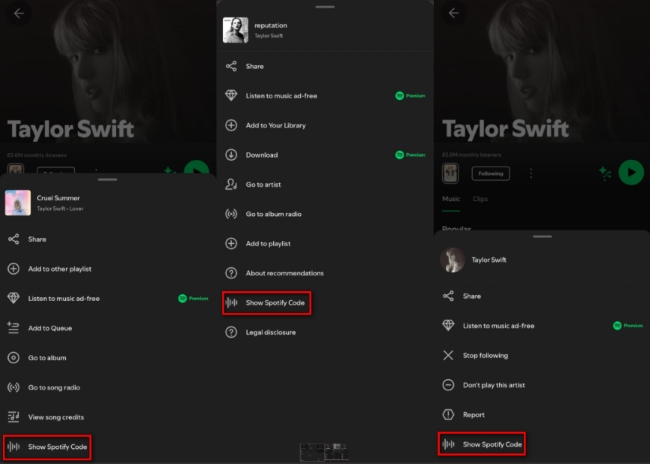Select Don't play this artist
Viewport: 650px width, 464px height.
[x=542, y=385]
